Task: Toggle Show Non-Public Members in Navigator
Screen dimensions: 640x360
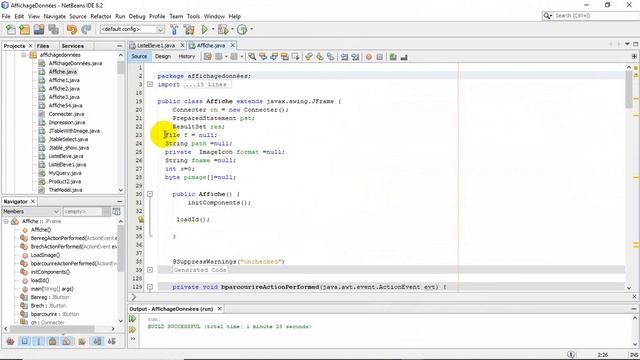Action: pos(53,341)
